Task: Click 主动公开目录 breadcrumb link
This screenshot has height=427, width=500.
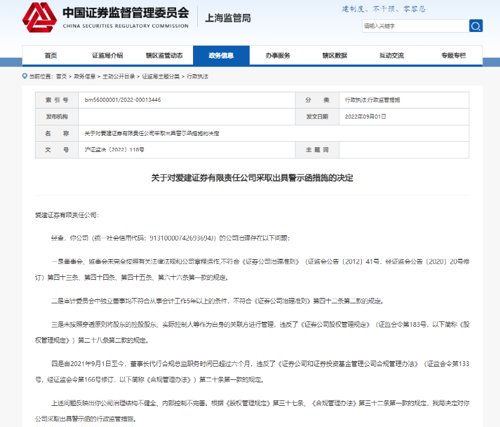Action: tap(119, 76)
